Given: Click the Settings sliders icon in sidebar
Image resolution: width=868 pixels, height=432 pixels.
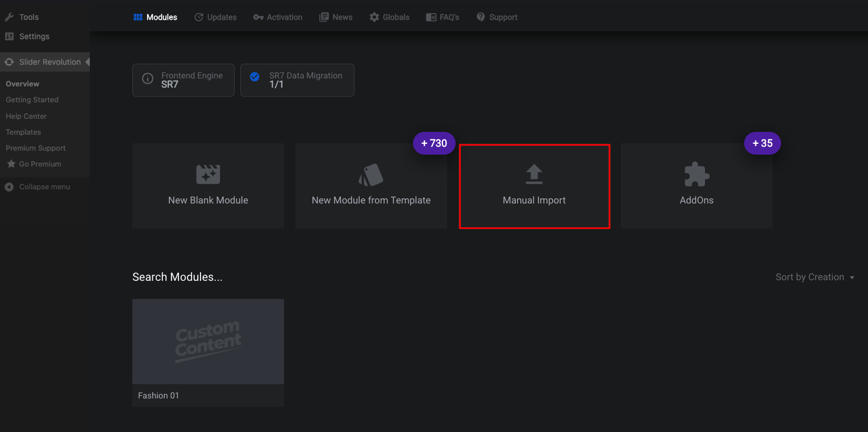Looking at the screenshot, I should coord(9,36).
